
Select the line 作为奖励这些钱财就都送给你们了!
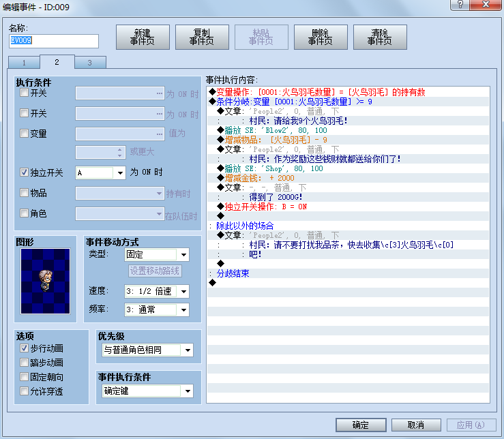(x=349, y=159)
